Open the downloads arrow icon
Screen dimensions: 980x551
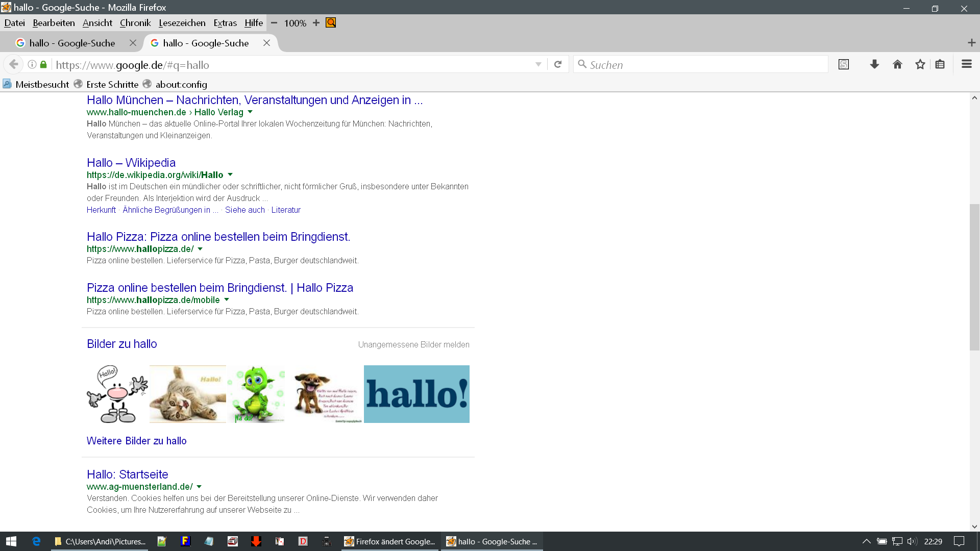pos(874,64)
